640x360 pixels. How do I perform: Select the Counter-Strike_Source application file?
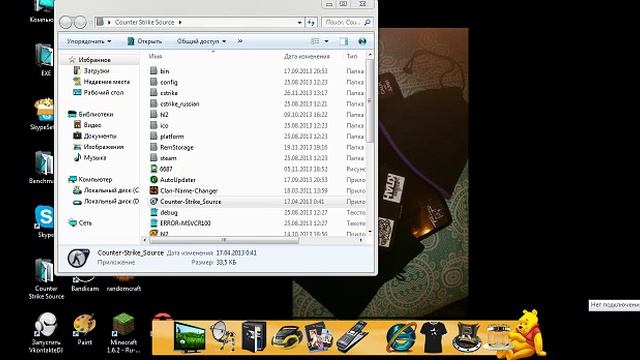(x=190, y=202)
